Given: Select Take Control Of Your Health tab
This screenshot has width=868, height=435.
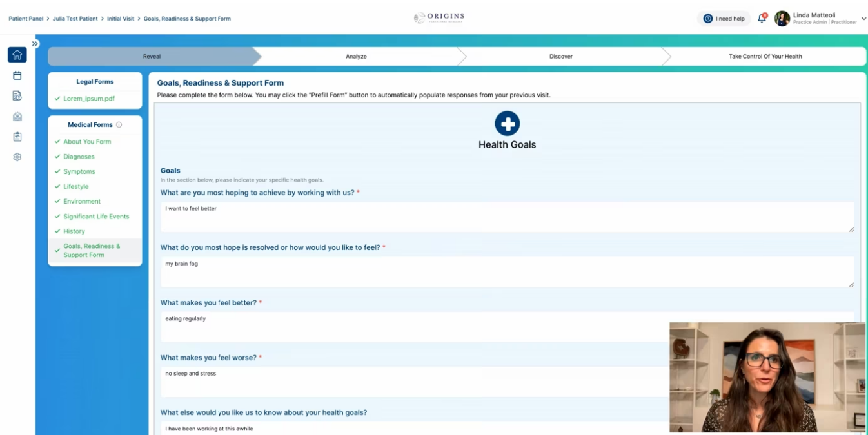Looking at the screenshot, I should click(765, 57).
